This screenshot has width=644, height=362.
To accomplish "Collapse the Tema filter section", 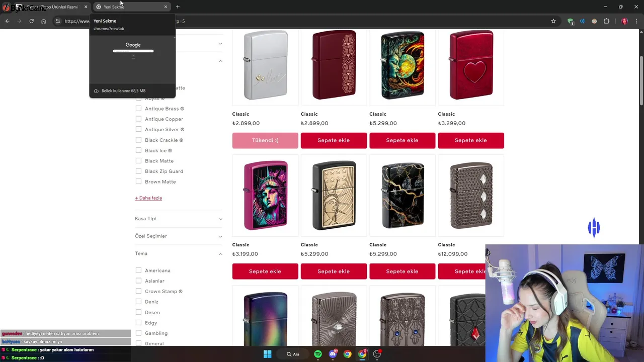I will click(x=179, y=253).
